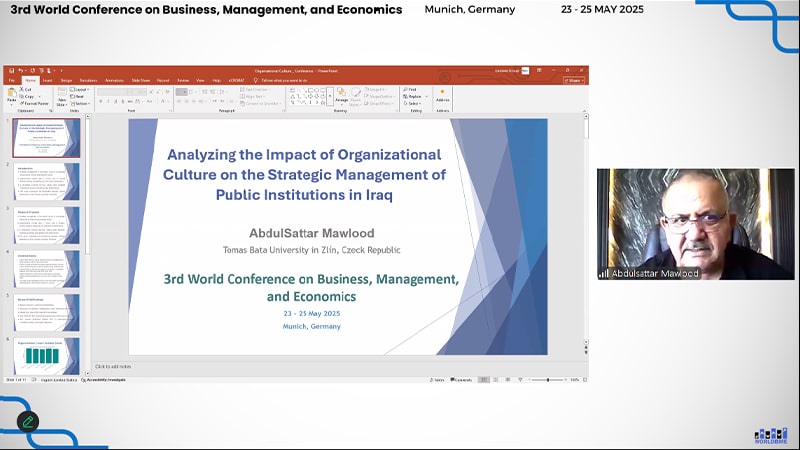Open the Find search tool

(x=411, y=89)
